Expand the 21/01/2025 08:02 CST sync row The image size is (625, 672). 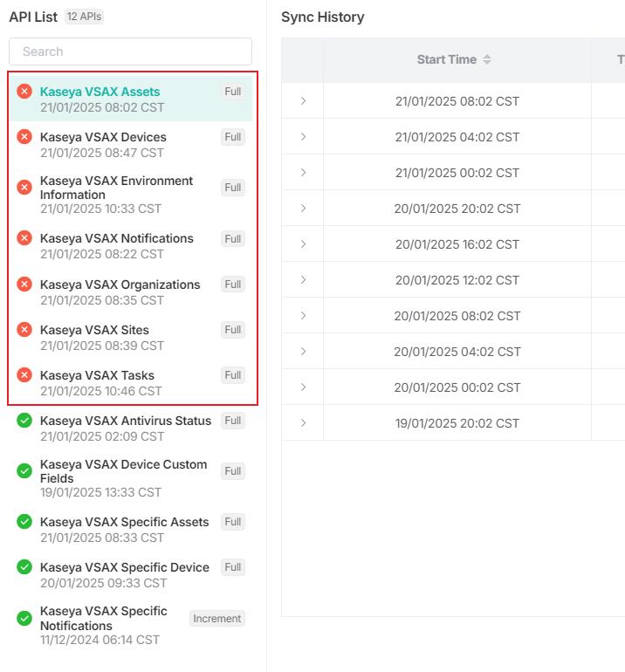[303, 101]
